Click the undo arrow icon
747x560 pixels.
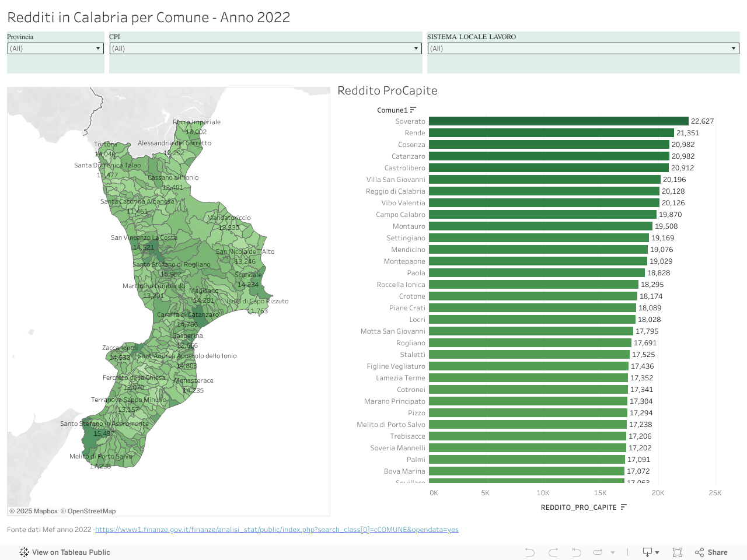529,552
